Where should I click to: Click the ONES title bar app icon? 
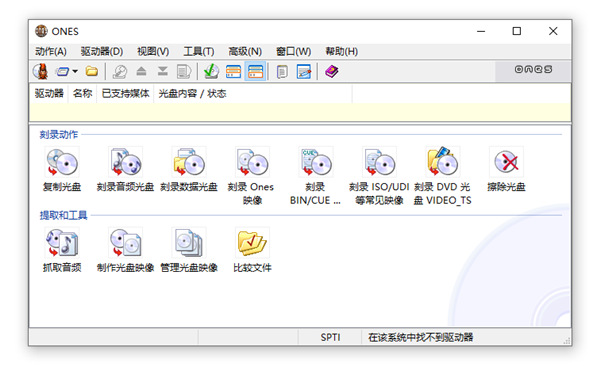coord(41,31)
